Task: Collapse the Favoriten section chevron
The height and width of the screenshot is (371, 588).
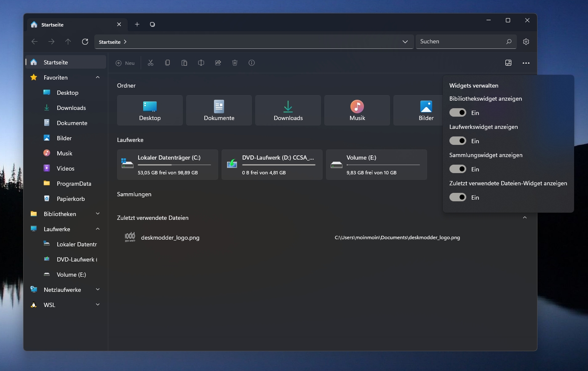Action: point(98,77)
